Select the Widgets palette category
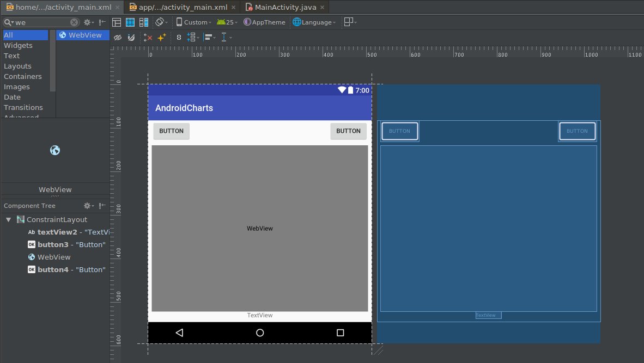This screenshot has height=363, width=644. (19, 45)
